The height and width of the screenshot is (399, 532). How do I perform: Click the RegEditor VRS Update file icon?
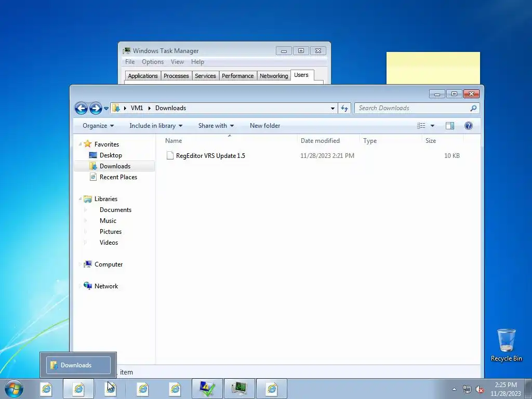point(170,156)
